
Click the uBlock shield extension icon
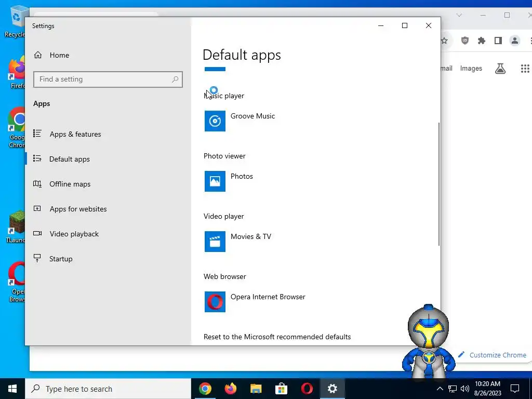[465, 41]
